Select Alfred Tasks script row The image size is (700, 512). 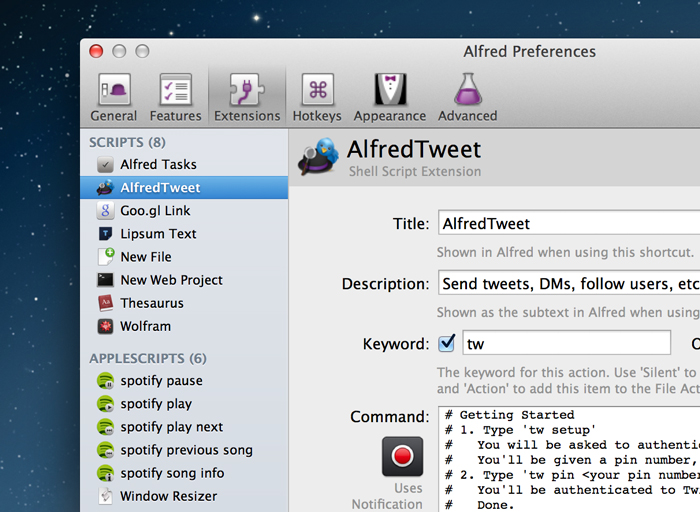(x=184, y=164)
